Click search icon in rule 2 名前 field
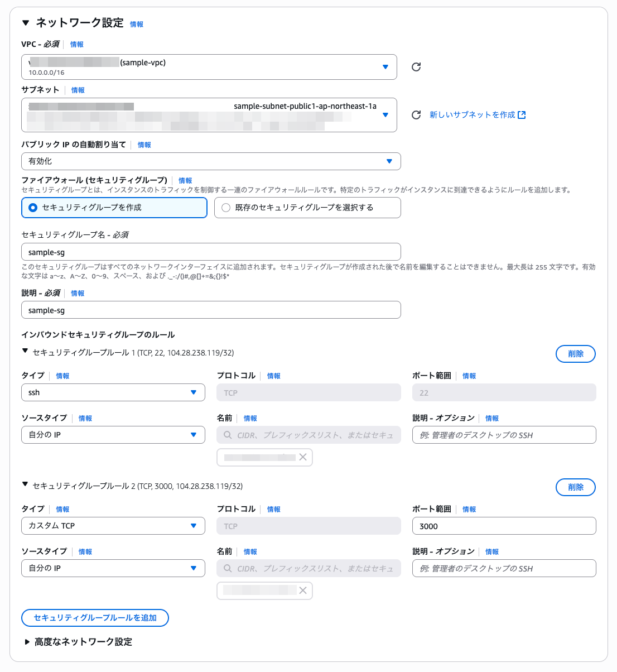Viewport: 617px width, 672px height. [x=228, y=568]
